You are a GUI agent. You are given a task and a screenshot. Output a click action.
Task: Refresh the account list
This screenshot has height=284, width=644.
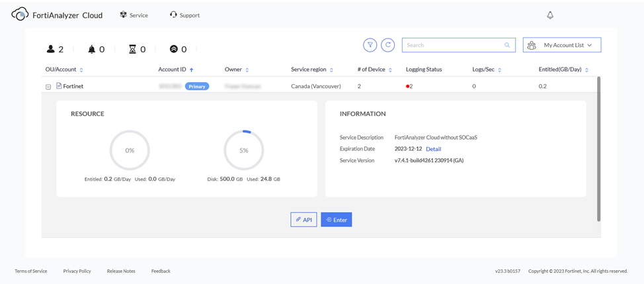tap(388, 45)
